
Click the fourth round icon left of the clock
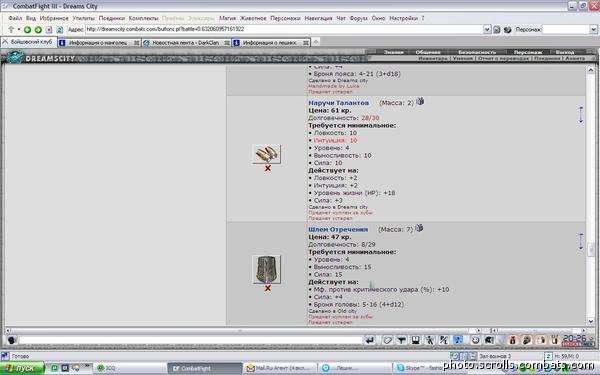click(554, 340)
